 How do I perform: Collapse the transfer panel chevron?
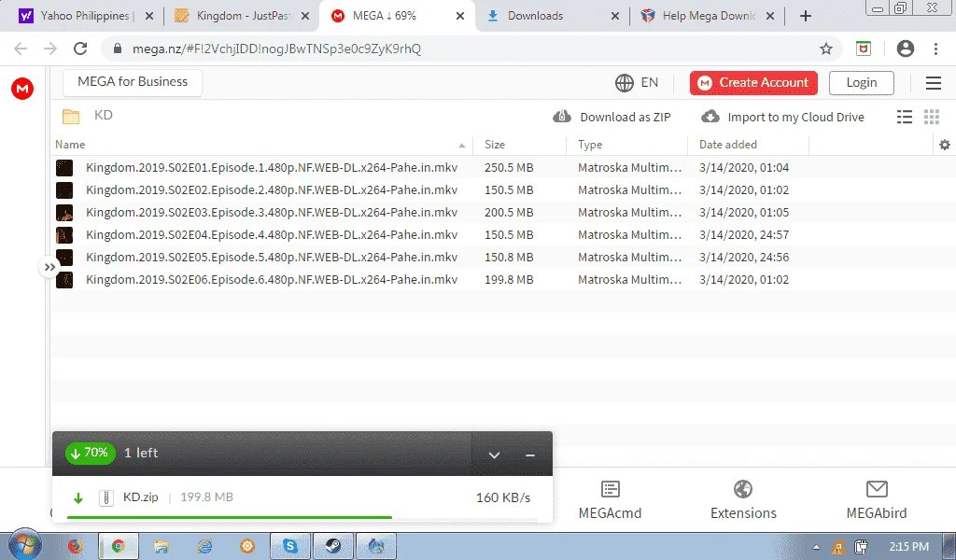(x=495, y=455)
